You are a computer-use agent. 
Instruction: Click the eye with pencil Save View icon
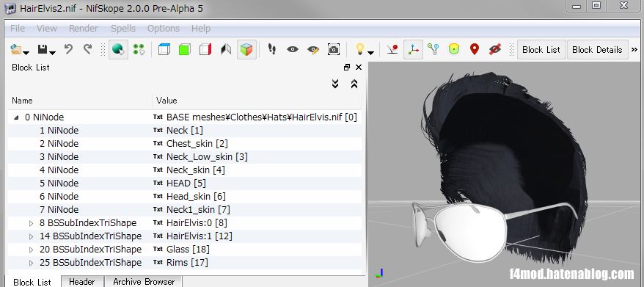tap(313, 50)
